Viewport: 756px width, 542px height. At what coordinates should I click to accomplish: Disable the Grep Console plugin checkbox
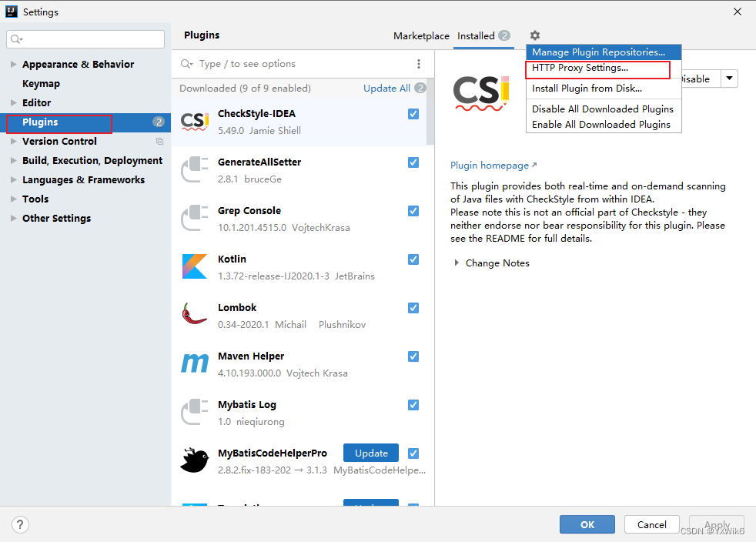(x=413, y=211)
